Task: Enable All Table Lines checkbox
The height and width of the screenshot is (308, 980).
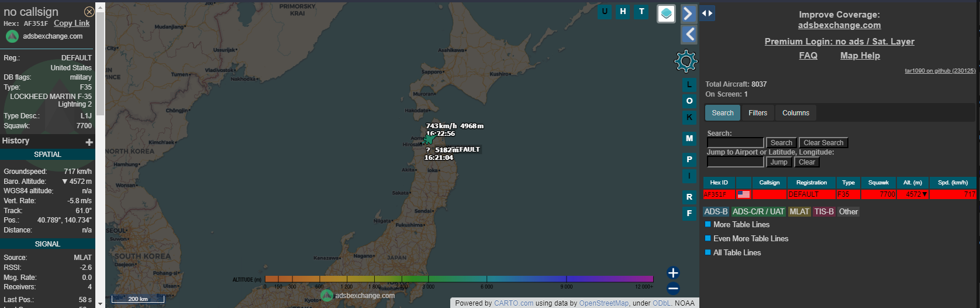Action: [x=708, y=252]
